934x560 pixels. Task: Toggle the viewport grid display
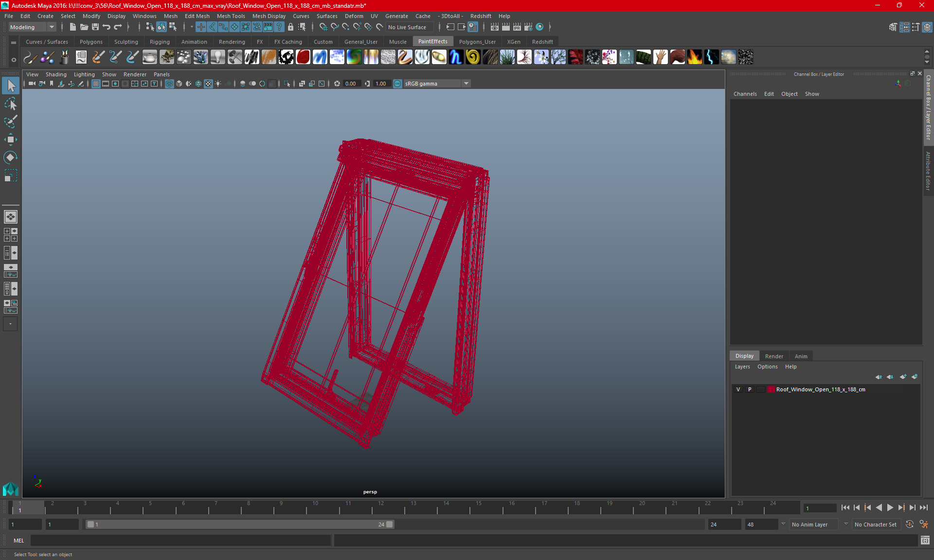(x=96, y=84)
